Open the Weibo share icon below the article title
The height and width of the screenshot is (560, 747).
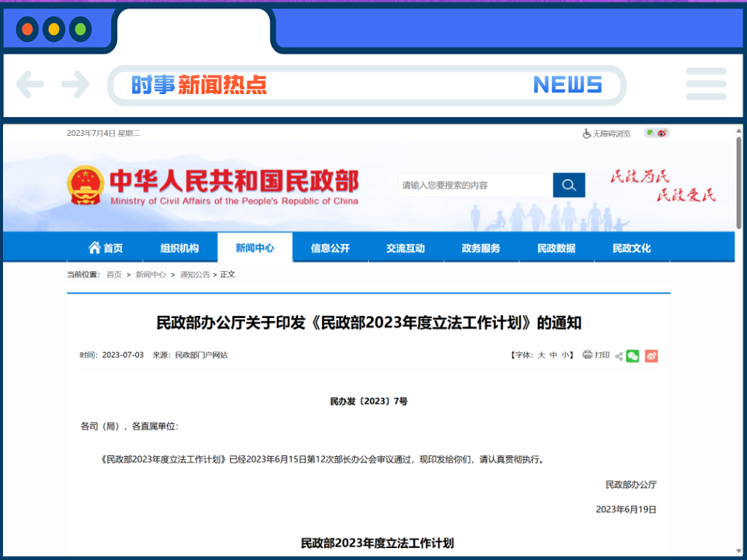(x=651, y=356)
